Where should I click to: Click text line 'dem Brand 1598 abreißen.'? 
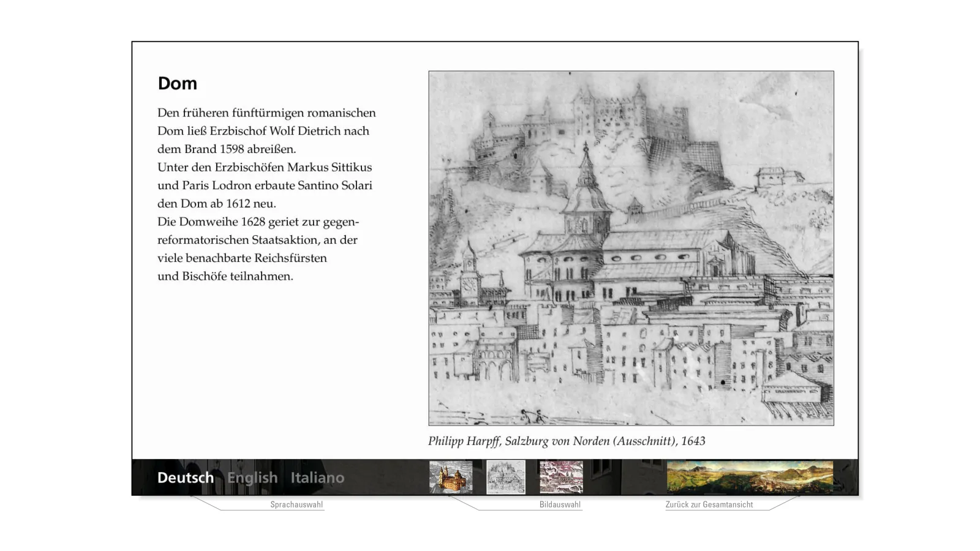(227, 149)
